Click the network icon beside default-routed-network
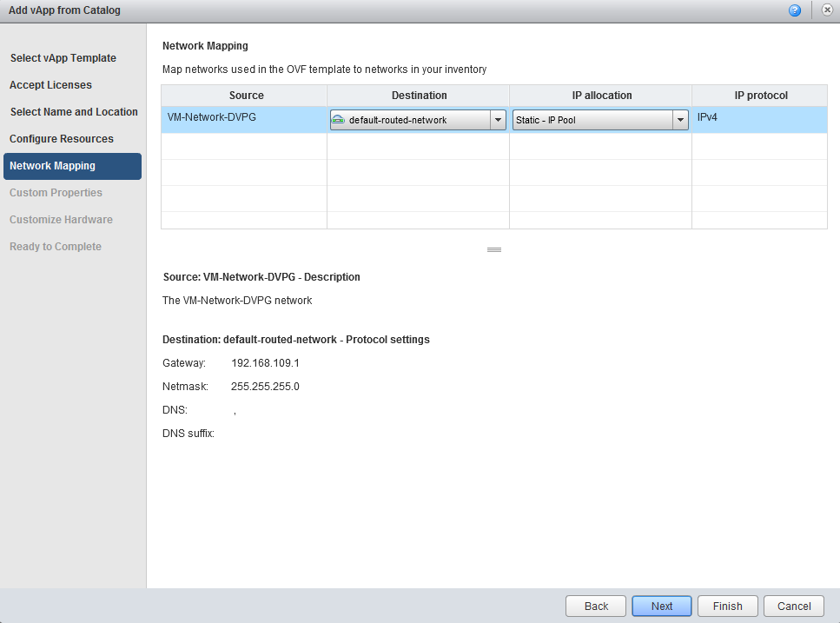840x623 pixels. coord(339,120)
